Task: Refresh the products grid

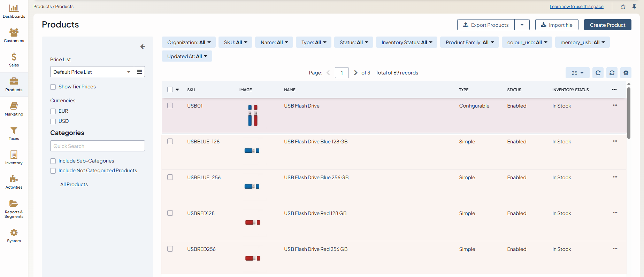Action: 598,73
